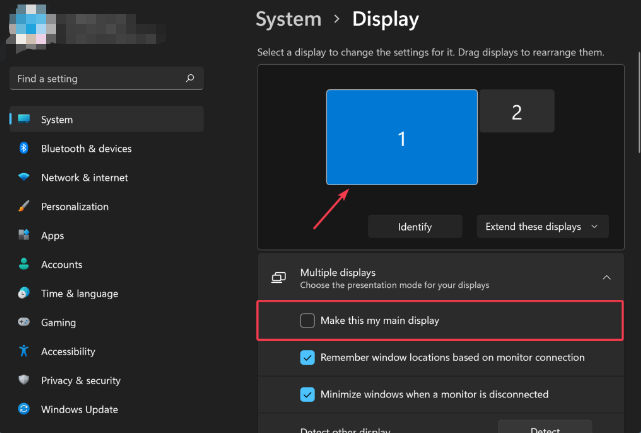This screenshot has height=433, width=641.
Task: Open Accounts settings page
Action: (x=106, y=265)
